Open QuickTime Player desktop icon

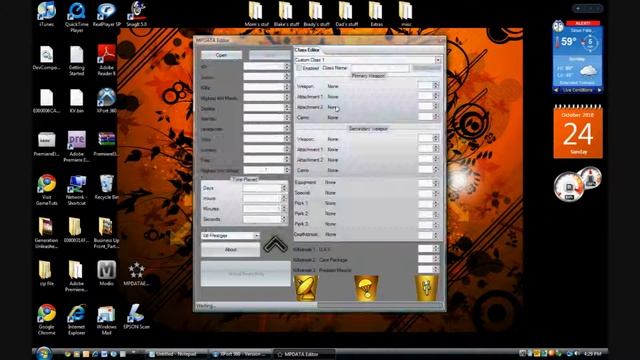click(76, 17)
